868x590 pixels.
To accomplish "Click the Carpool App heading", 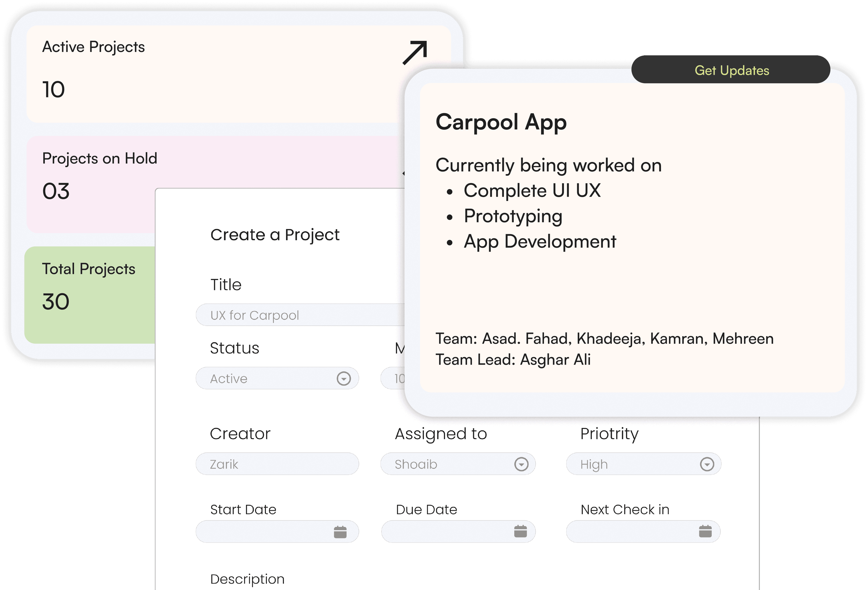I will [x=501, y=122].
